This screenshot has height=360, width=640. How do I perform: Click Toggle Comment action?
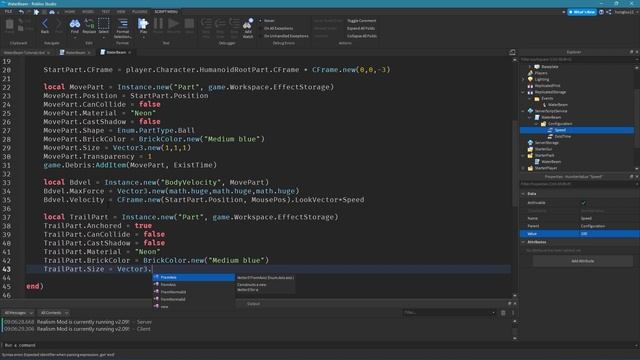coord(362,20)
